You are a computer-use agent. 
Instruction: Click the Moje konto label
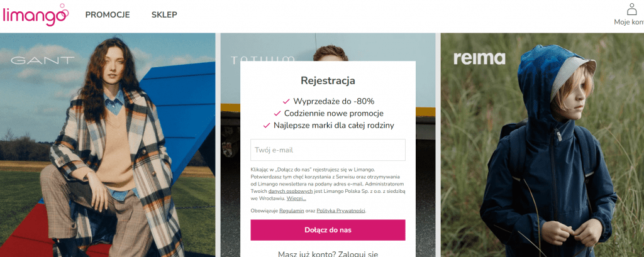[629, 22]
